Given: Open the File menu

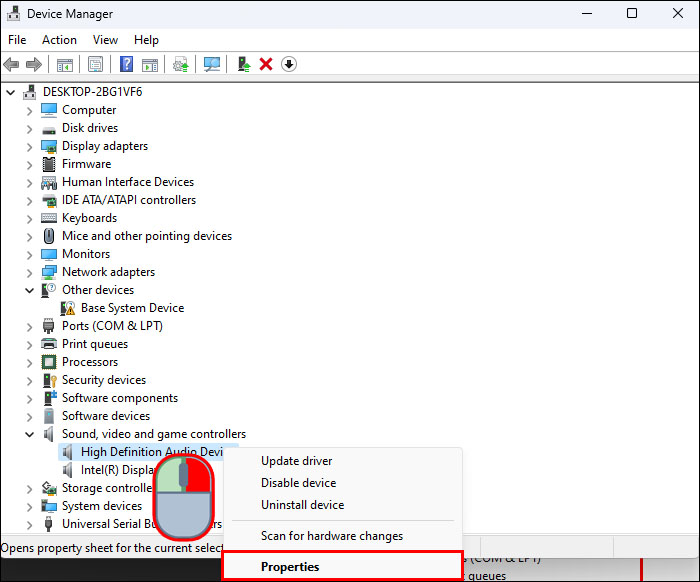Looking at the screenshot, I should [x=17, y=40].
